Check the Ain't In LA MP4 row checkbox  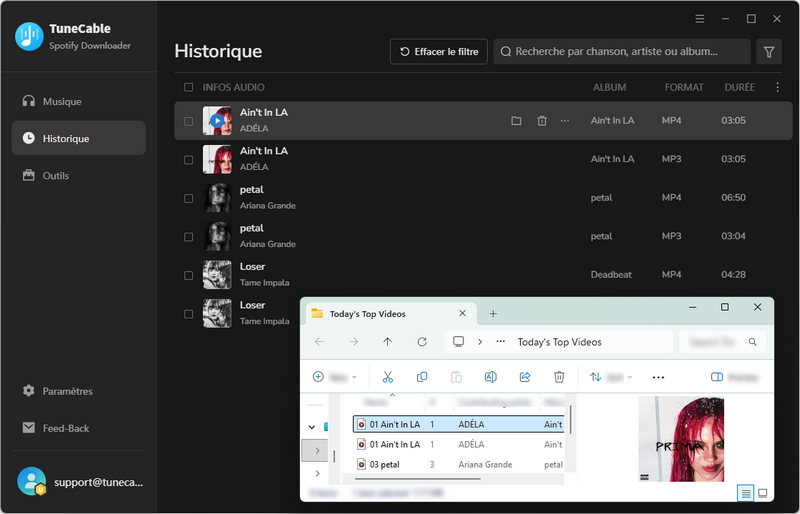pyautogui.click(x=188, y=121)
